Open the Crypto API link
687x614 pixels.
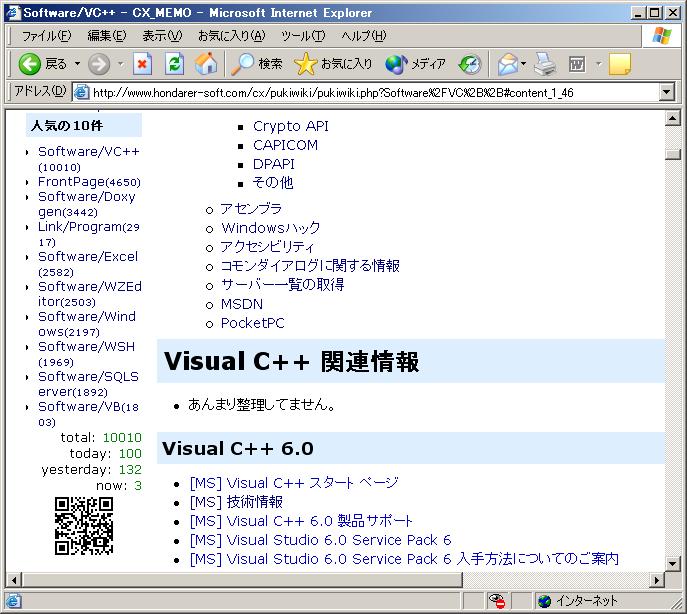[290, 126]
